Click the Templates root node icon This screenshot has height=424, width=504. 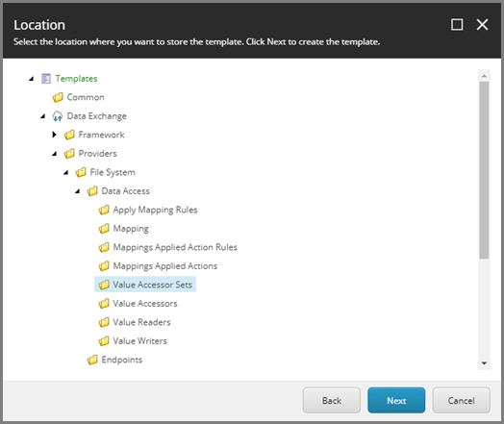tap(46, 79)
